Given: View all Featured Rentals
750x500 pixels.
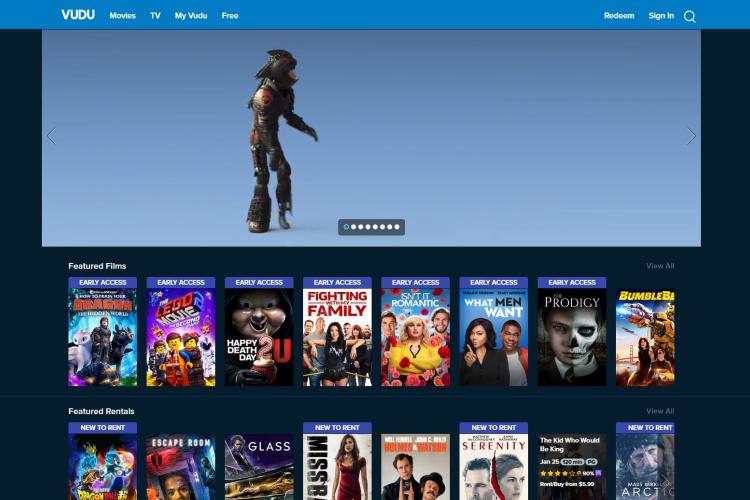Looking at the screenshot, I should 660,411.
